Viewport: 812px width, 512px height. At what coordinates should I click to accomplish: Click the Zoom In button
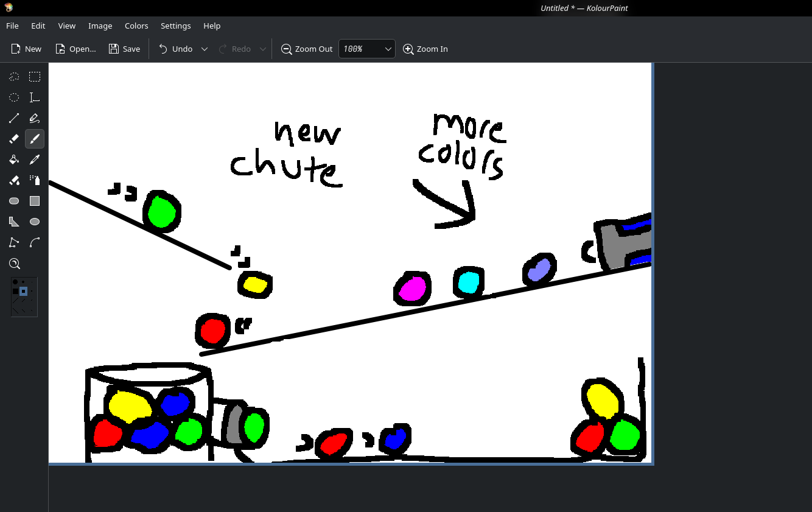click(425, 49)
